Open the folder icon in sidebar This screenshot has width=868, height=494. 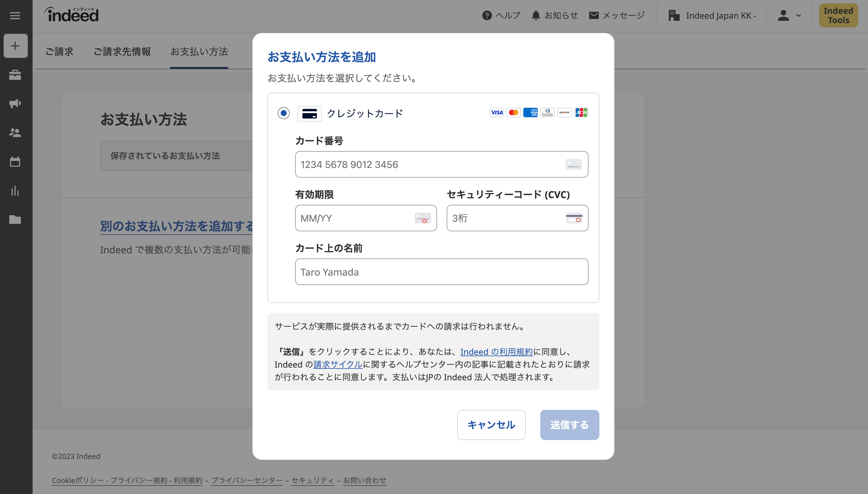coord(15,220)
